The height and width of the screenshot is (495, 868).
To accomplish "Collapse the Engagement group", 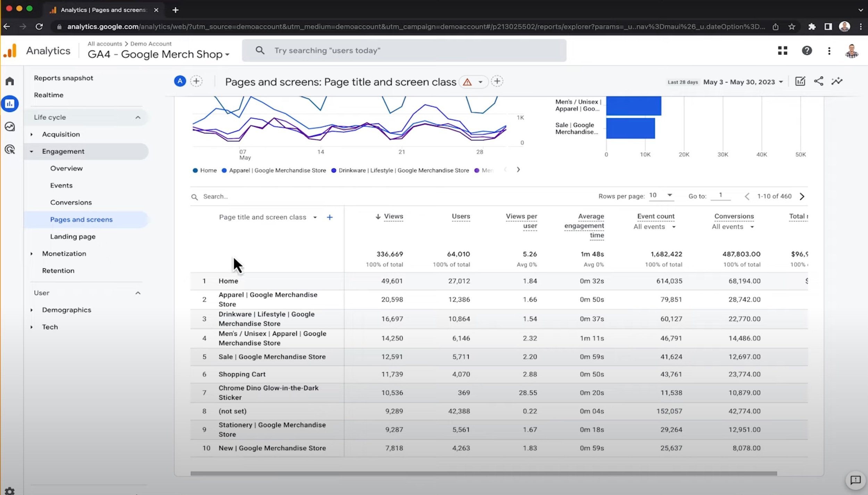I will click(x=32, y=151).
